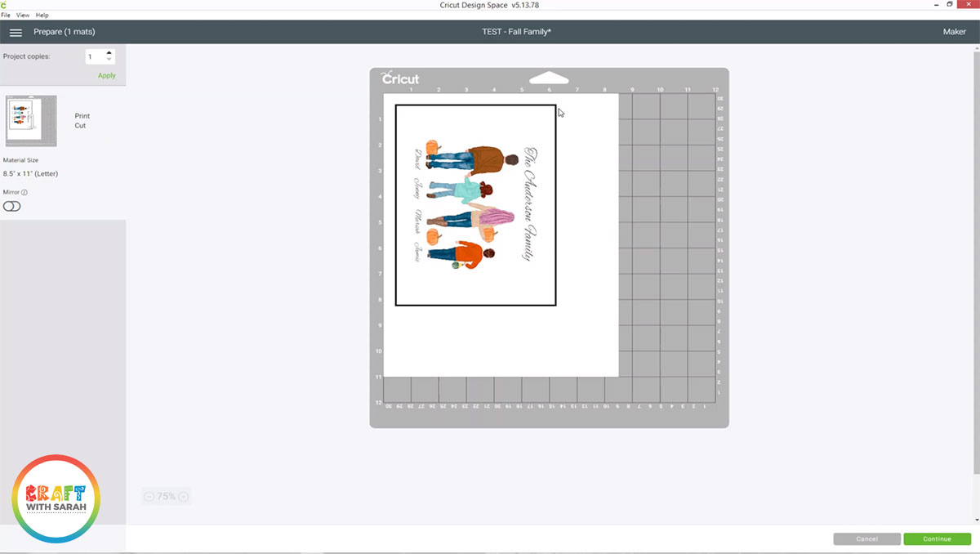
Task: Click the green Apply link
Action: click(x=107, y=75)
